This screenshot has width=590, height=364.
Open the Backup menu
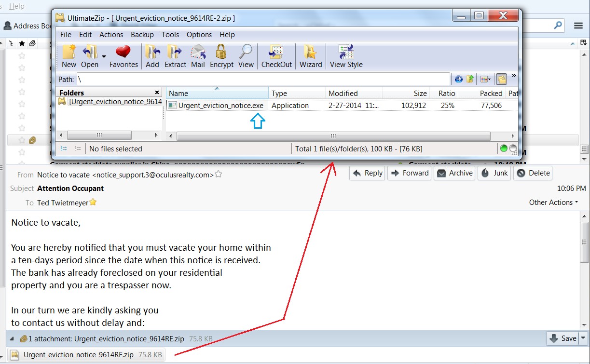tap(142, 35)
